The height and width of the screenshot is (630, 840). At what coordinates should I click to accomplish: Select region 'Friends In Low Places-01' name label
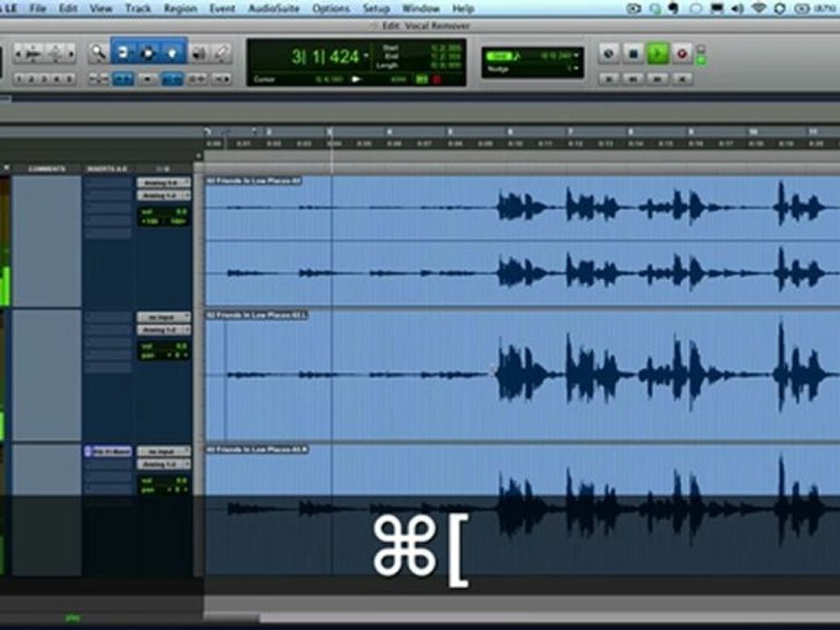click(x=254, y=181)
